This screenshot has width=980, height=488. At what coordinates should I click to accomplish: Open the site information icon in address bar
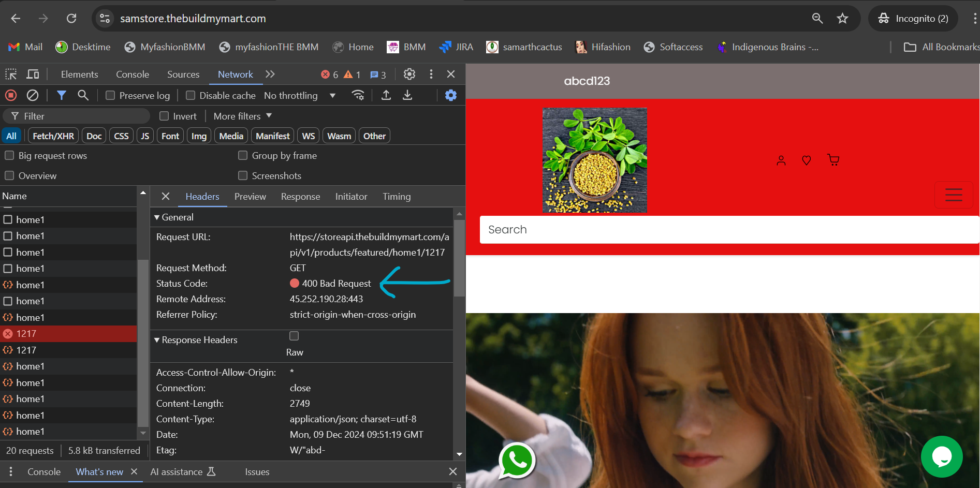(x=105, y=19)
